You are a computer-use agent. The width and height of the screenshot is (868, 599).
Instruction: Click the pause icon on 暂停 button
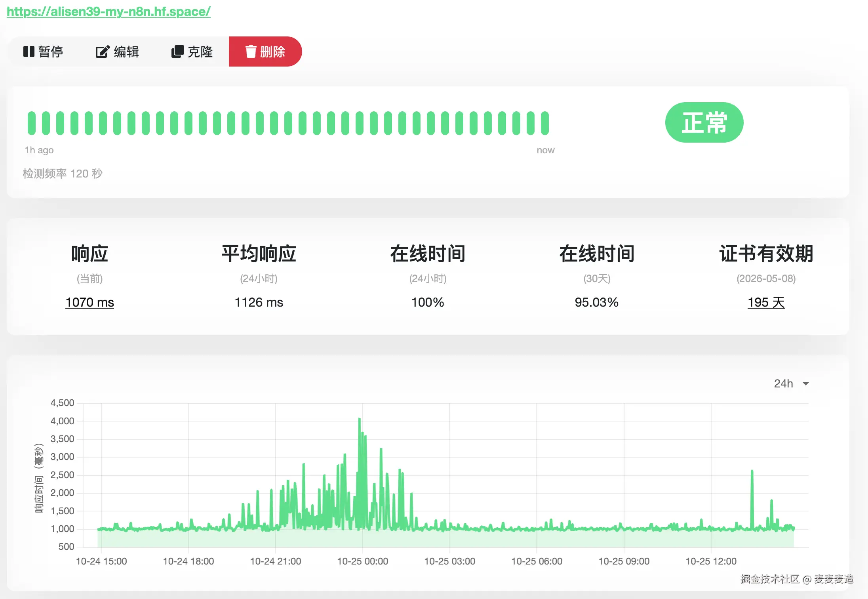29,52
